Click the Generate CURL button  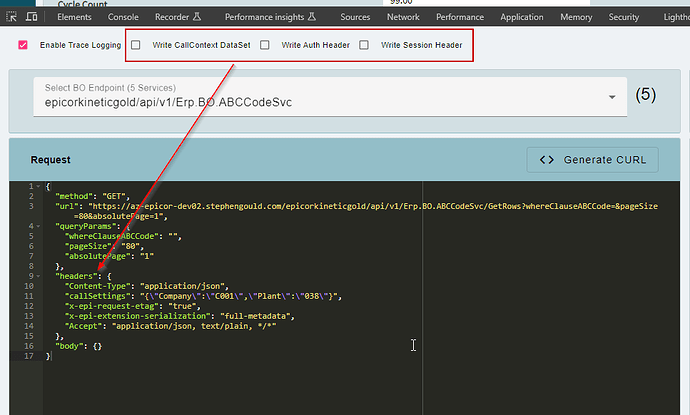(592, 160)
